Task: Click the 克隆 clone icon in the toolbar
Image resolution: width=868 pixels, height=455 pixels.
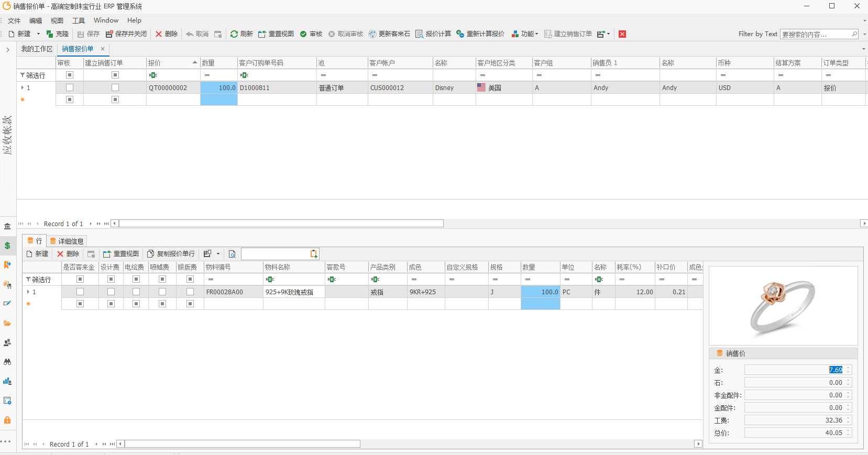Action: pyautogui.click(x=50, y=34)
